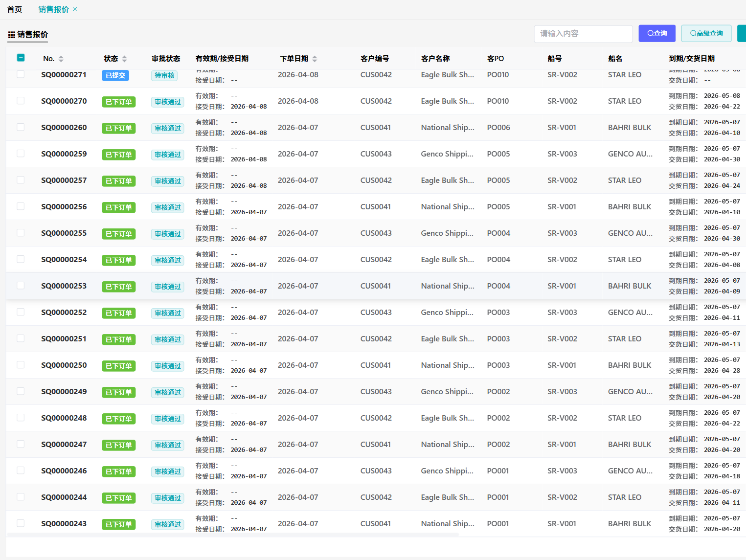
Task: Click 已下订单 badge for SQ00000260
Action: click(118, 128)
